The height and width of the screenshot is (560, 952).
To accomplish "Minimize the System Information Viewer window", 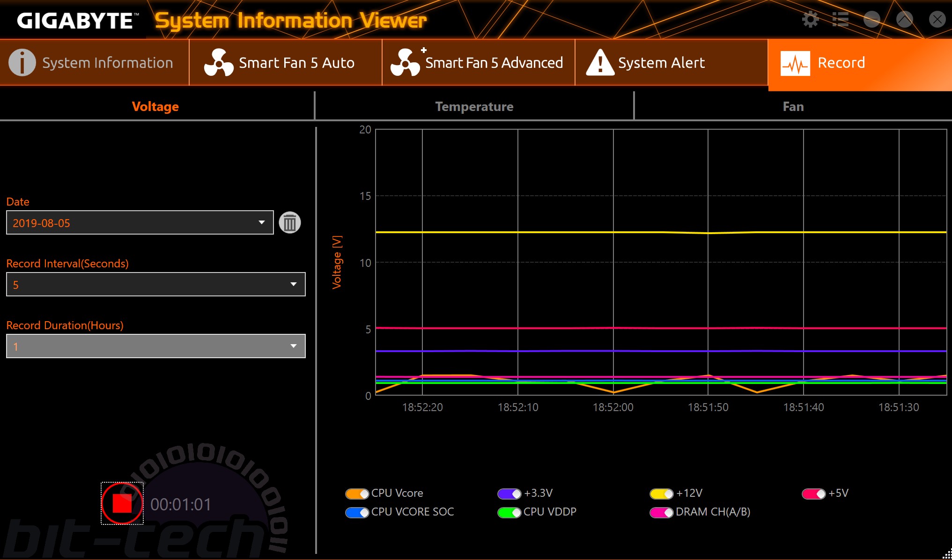I will 872,20.
